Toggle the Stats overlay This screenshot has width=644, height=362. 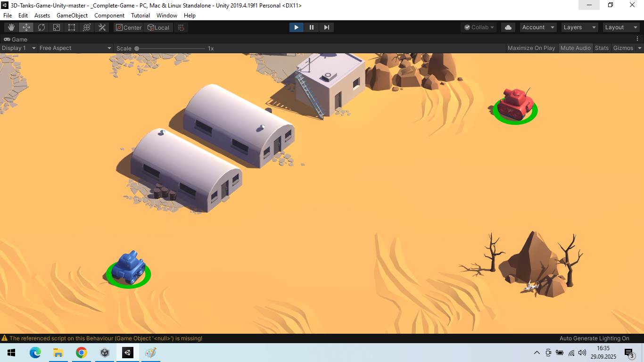pos(602,48)
